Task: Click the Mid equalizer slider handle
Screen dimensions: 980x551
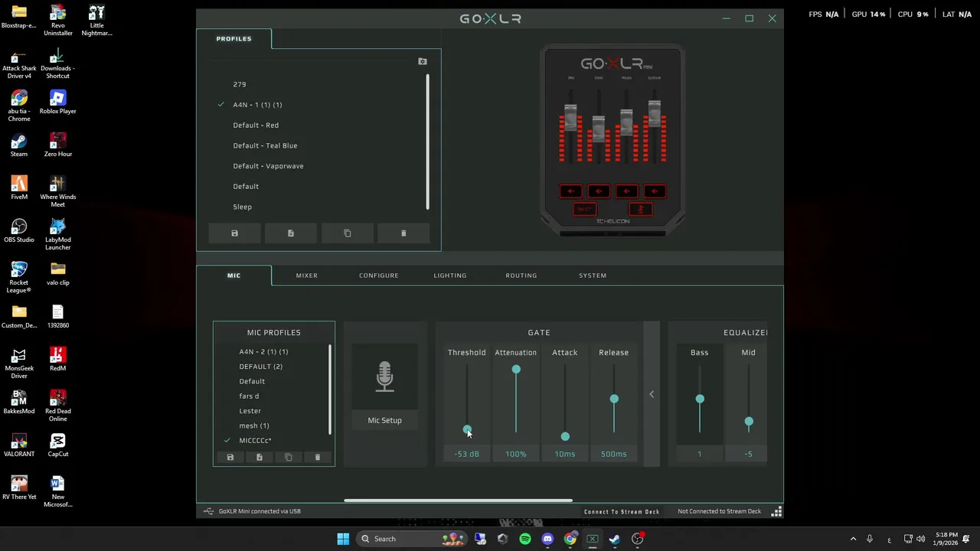Action: coord(749,422)
